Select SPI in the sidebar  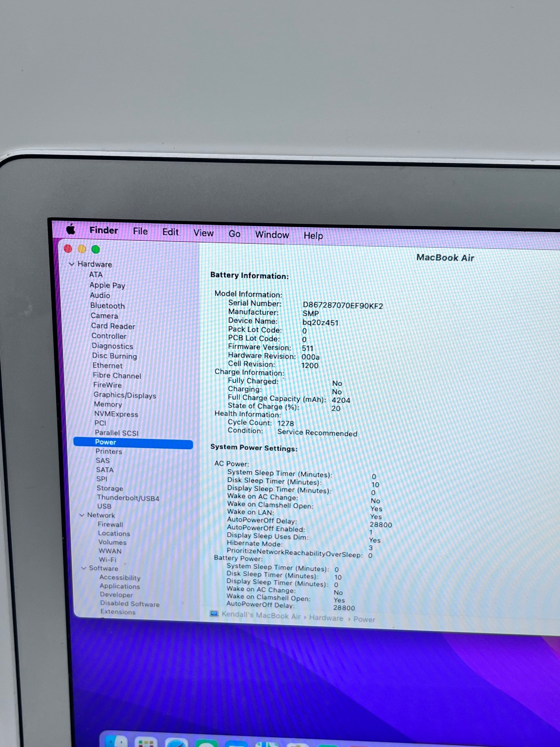pos(102,479)
